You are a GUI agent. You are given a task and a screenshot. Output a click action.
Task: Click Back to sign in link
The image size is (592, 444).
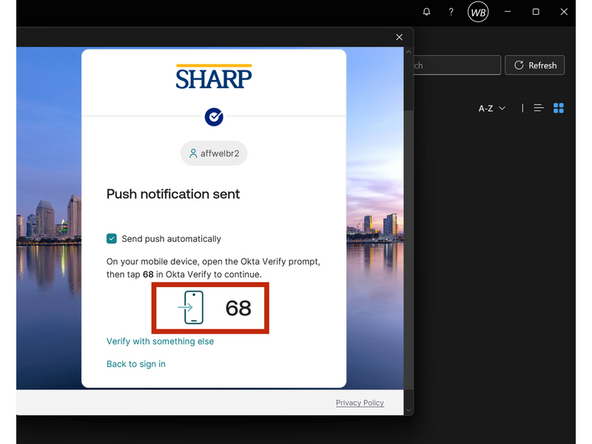[136, 364]
